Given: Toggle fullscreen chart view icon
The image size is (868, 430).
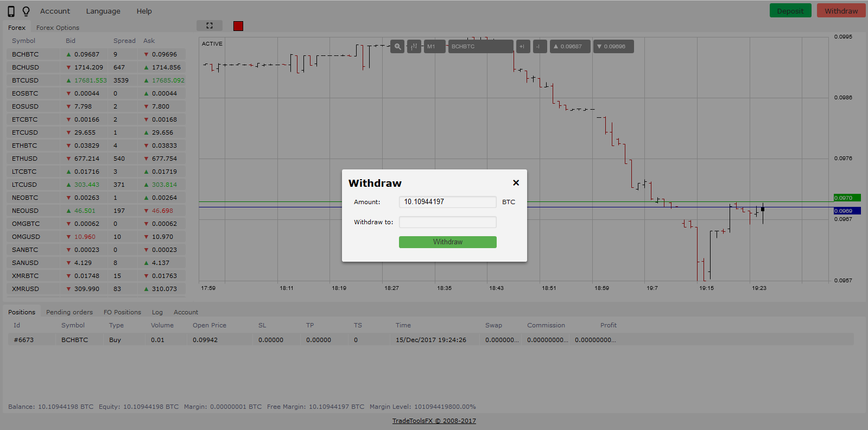Looking at the screenshot, I should click(x=210, y=26).
